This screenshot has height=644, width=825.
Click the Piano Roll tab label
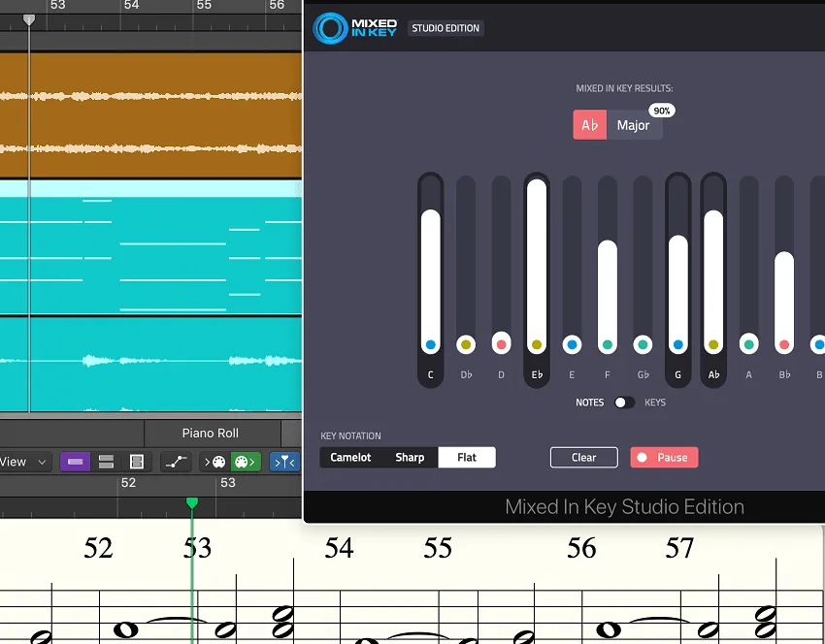[x=212, y=434]
